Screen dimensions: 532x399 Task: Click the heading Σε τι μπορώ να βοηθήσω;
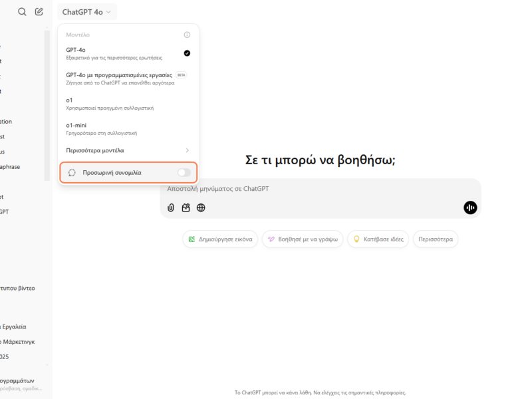[x=321, y=160]
